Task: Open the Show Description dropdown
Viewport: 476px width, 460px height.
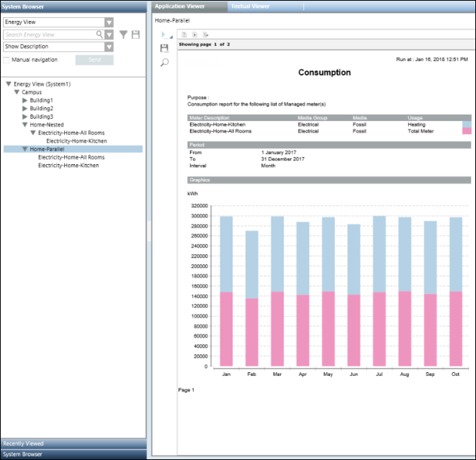Action: click(x=109, y=47)
